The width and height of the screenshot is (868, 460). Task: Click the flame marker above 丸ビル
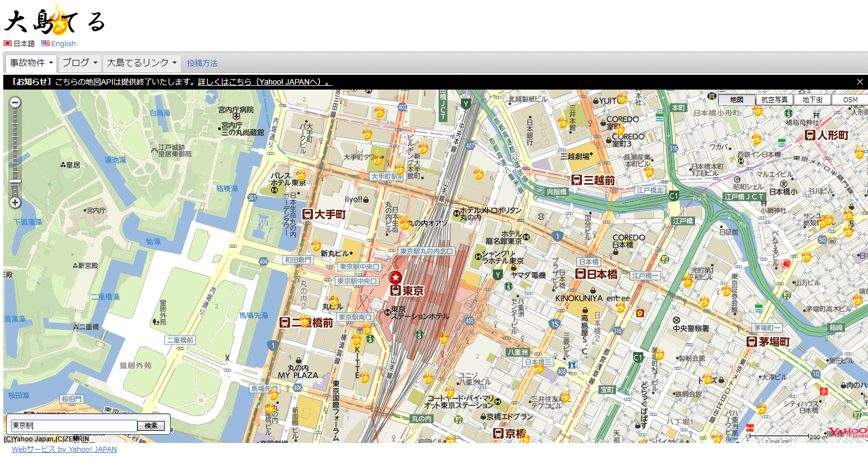pos(334,301)
